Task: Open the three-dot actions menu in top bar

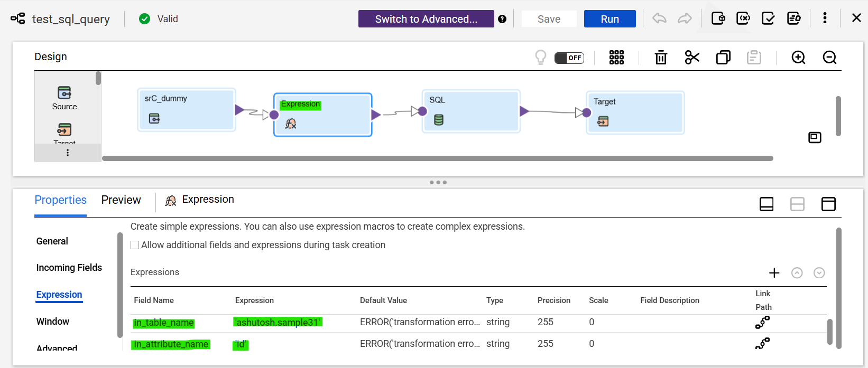Action: tap(825, 18)
